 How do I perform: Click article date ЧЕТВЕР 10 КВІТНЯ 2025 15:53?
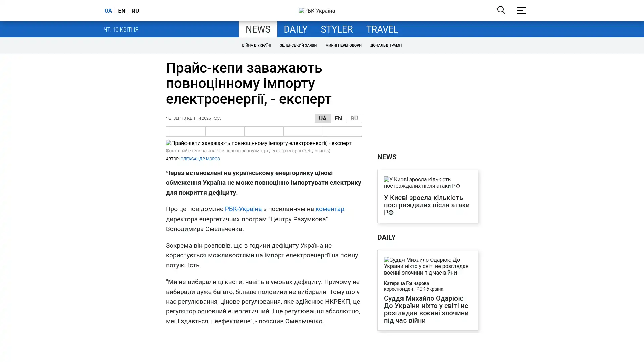point(194,118)
